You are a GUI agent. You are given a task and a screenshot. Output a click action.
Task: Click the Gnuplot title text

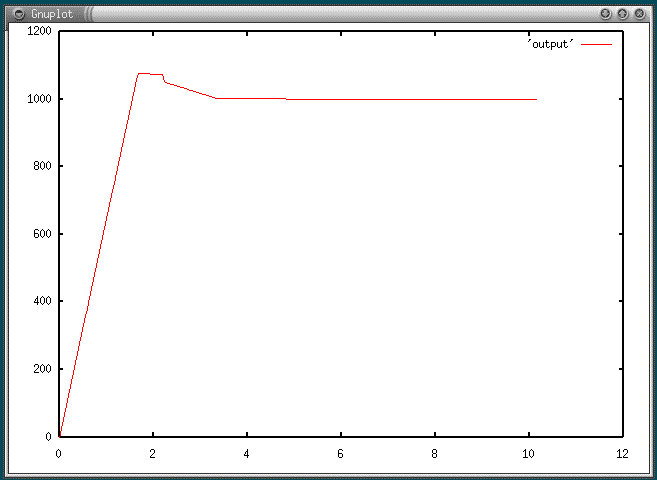coord(52,14)
